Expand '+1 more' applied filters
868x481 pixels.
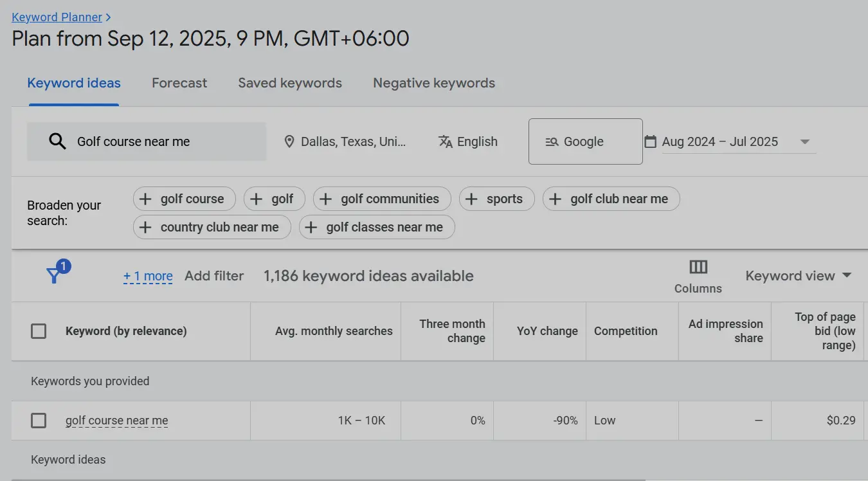(148, 275)
